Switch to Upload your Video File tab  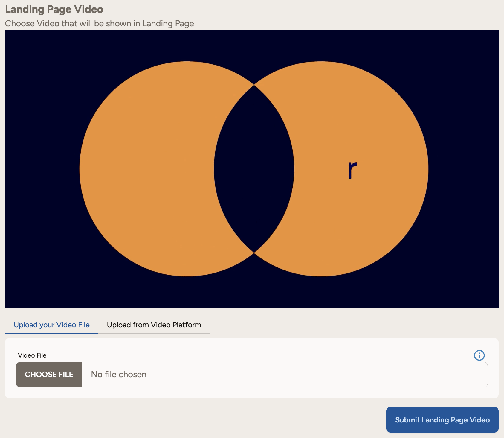52,325
